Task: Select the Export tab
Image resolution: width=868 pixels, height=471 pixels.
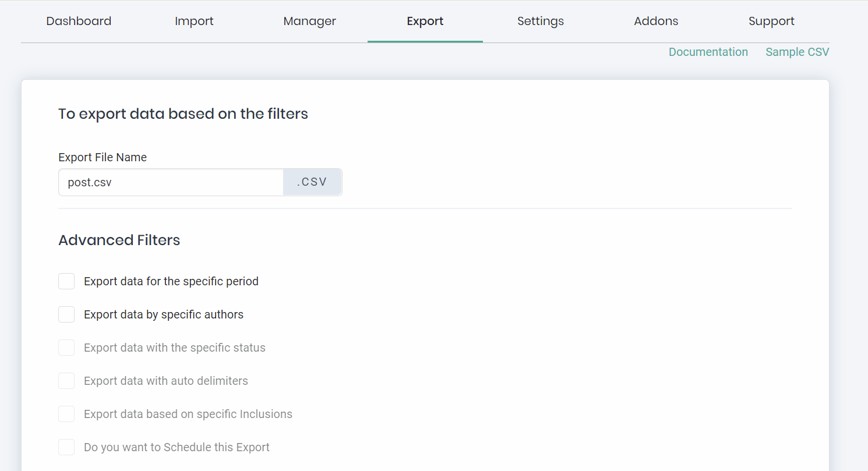Action: [425, 22]
